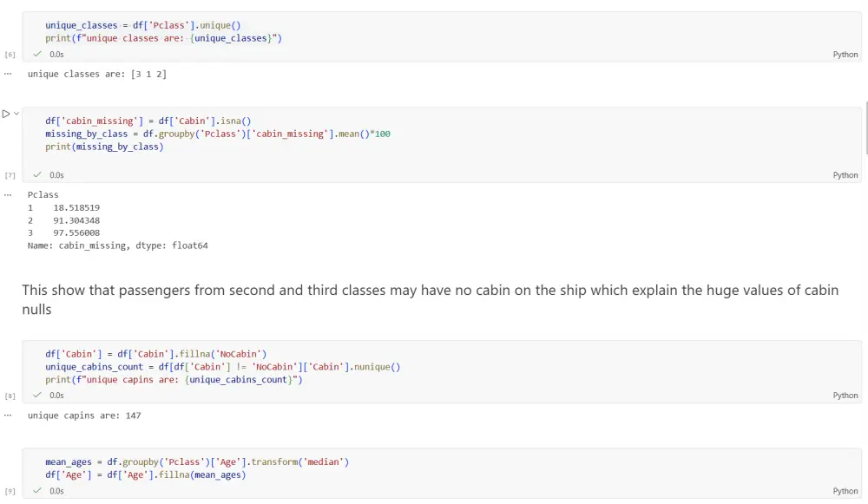Click 'Name: cabin_missing, dtype: float64' output line
The height and width of the screenshot is (504, 868).
(118, 245)
